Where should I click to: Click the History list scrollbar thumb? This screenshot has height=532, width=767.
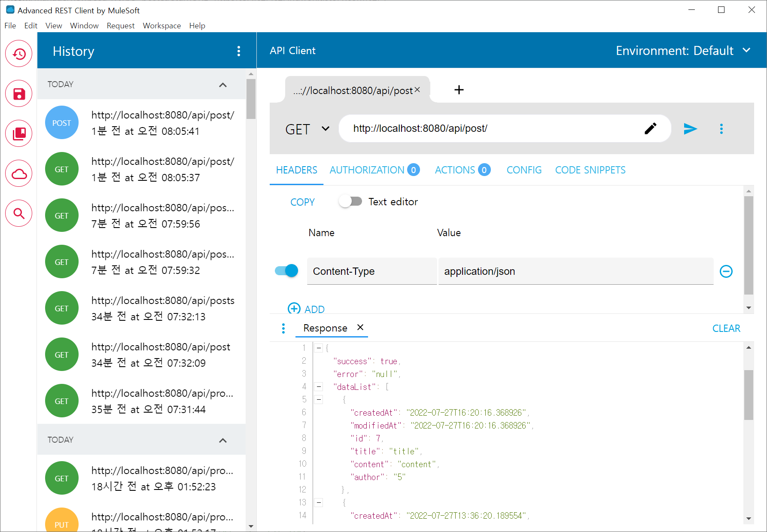click(251, 99)
